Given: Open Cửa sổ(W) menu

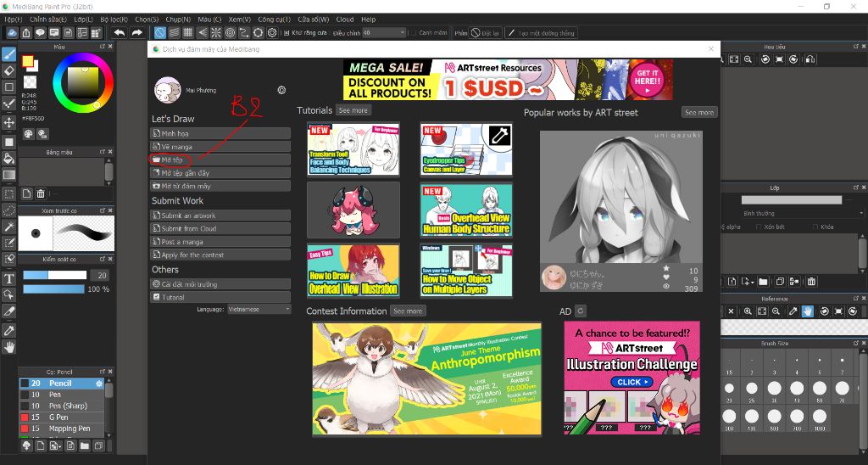Looking at the screenshot, I should click(314, 20).
